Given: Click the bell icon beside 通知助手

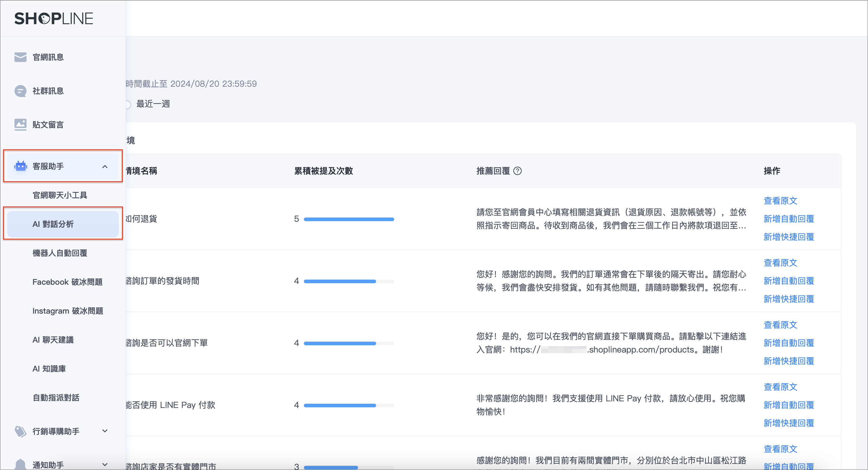Looking at the screenshot, I should tap(20, 464).
